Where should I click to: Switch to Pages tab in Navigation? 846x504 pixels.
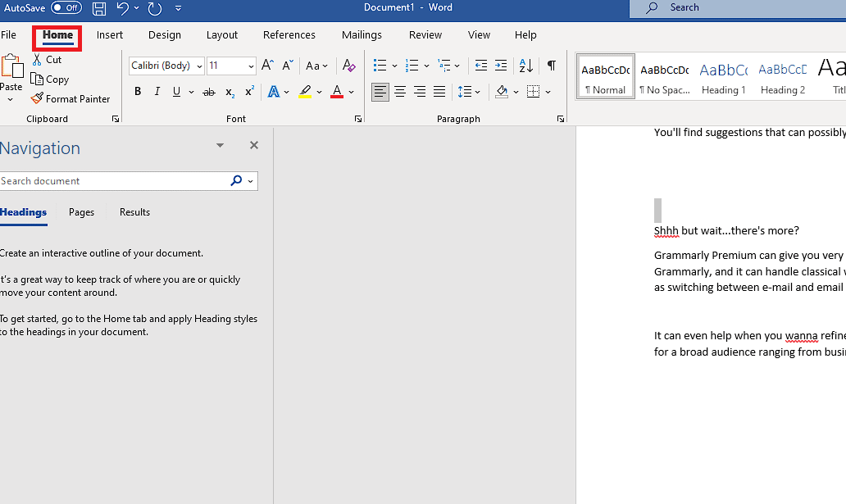pos(81,212)
